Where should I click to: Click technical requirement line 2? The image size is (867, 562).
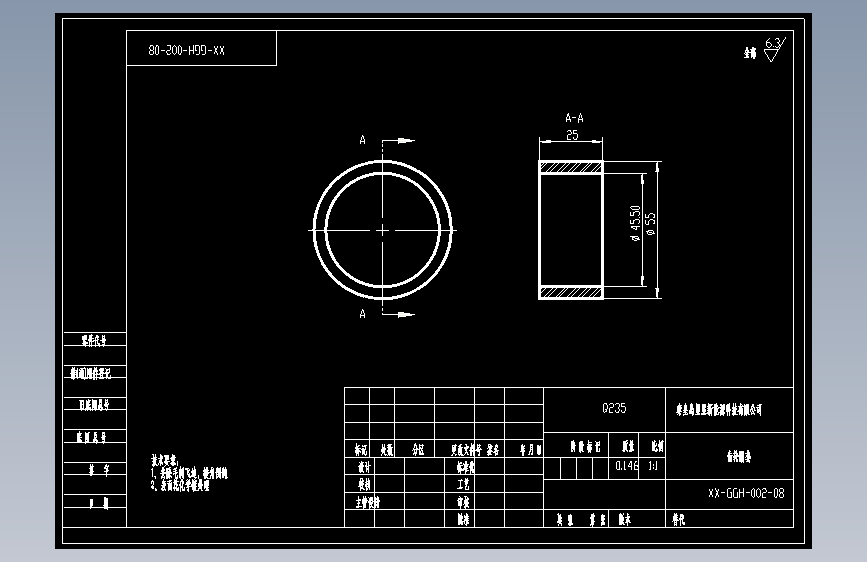coord(180,486)
